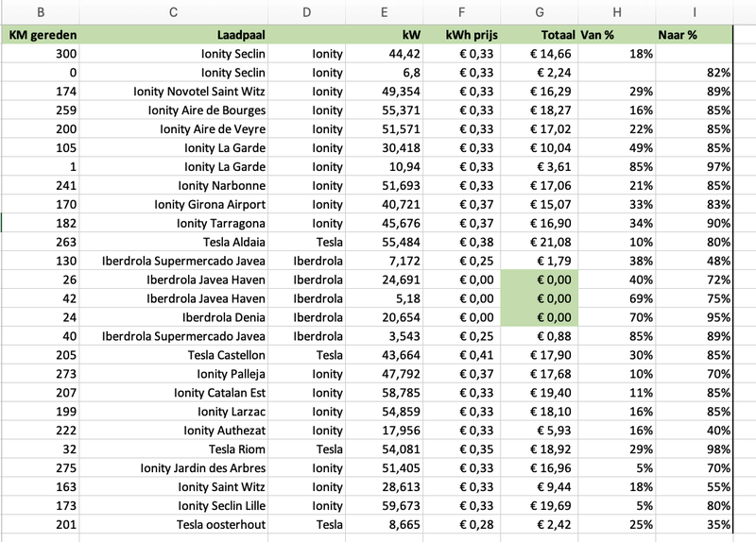
Task: Click the kWh price € 0,41
Action: pyautogui.click(x=462, y=355)
